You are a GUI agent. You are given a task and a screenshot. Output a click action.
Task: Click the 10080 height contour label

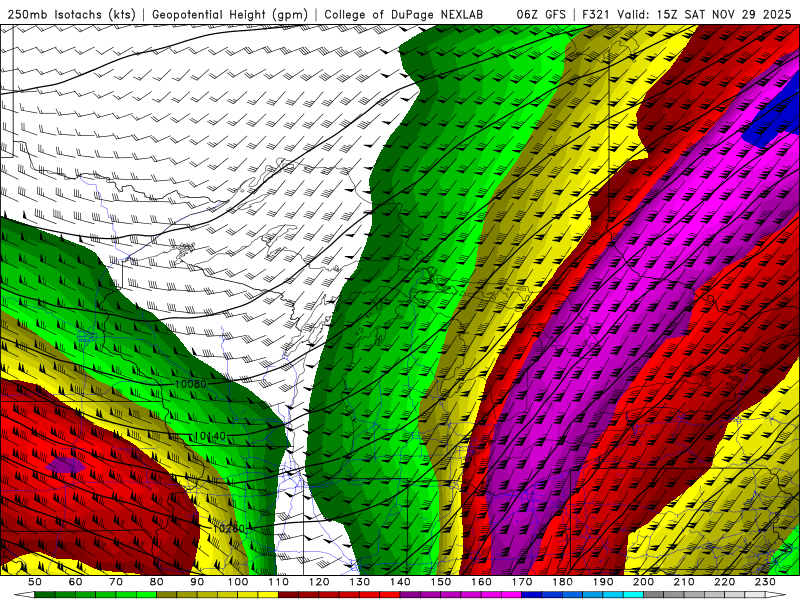[x=191, y=384]
